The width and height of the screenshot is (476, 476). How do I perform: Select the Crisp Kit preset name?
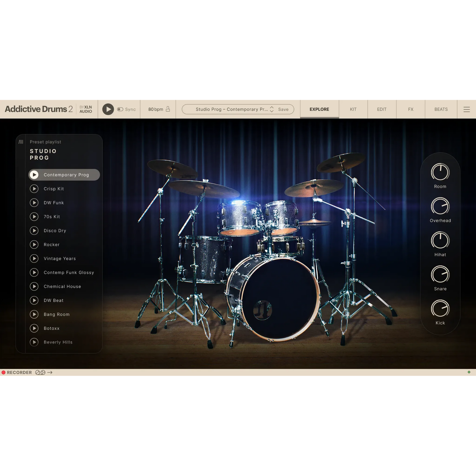54,189
